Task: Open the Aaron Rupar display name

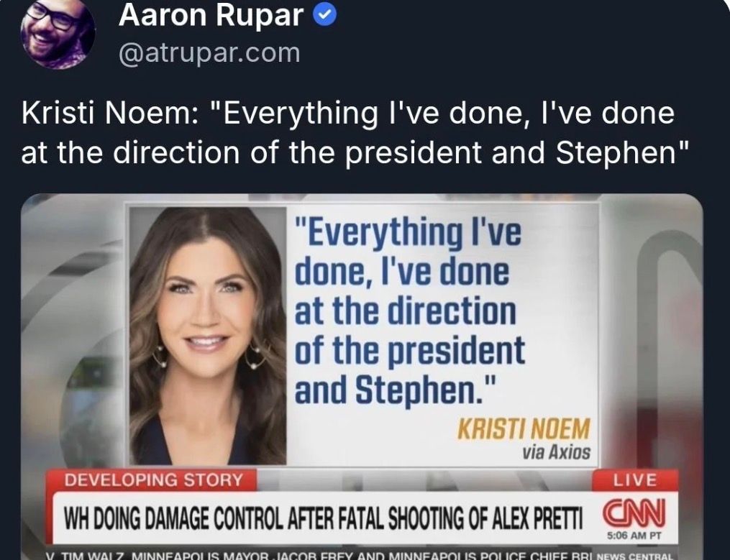Action: coord(211,16)
